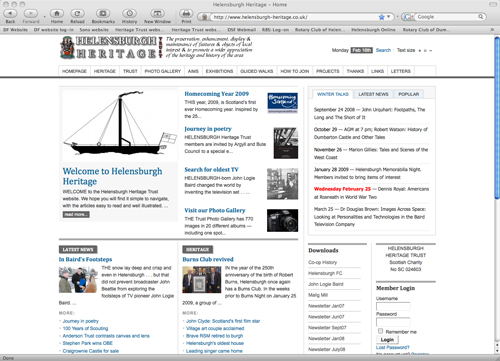Open the Bookmarks toolbar button

pos(103,13)
